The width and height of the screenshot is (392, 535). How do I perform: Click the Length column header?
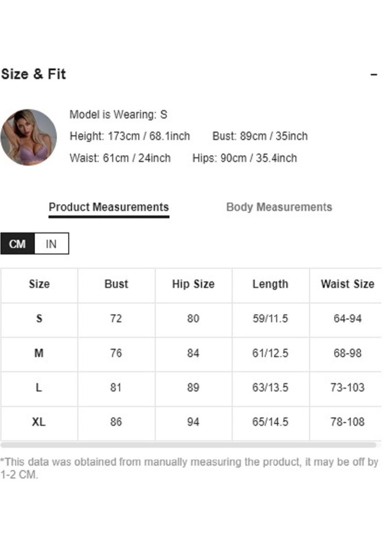click(x=270, y=284)
